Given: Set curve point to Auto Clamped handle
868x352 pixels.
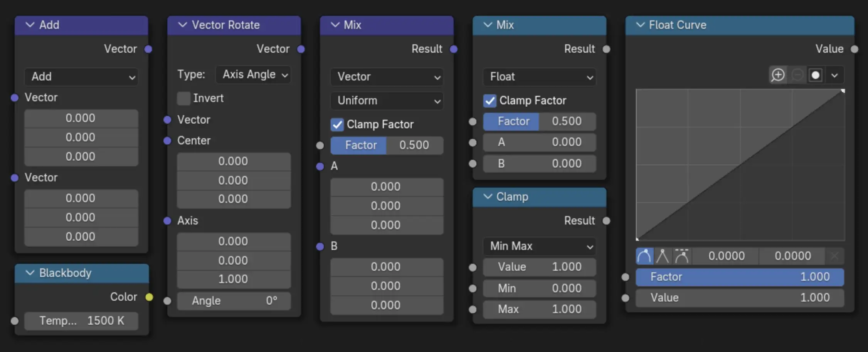Looking at the screenshot, I should pos(681,255).
